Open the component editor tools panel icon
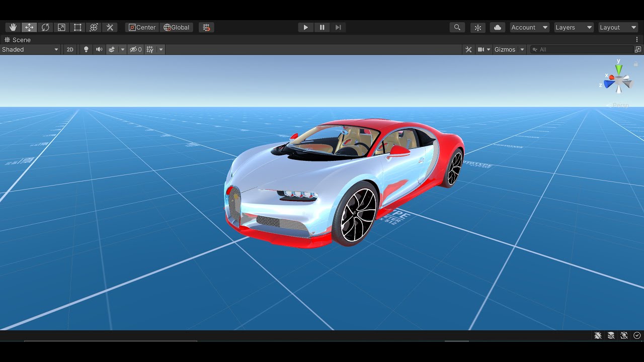644x362 pixels. [x=469, y=49]
